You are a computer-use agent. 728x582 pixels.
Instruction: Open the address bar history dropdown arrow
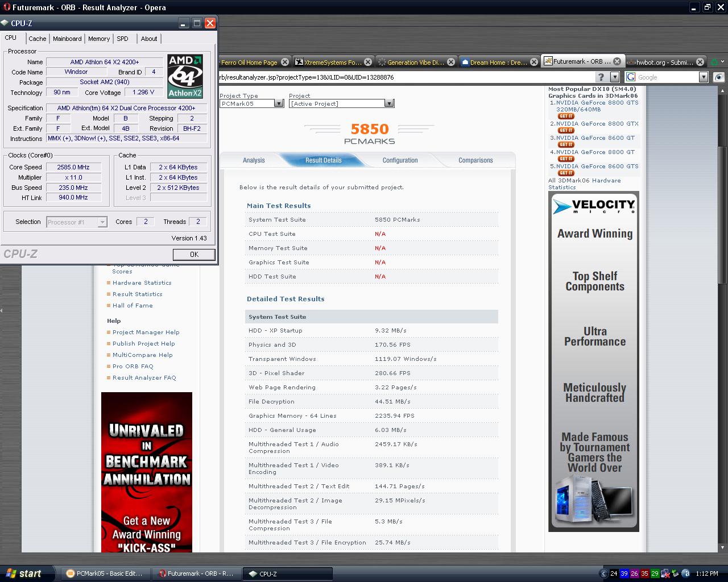(x=614, y=77)
